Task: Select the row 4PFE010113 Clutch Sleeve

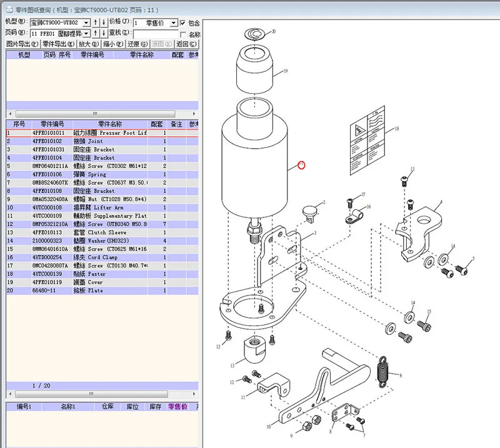Action: 102,232
